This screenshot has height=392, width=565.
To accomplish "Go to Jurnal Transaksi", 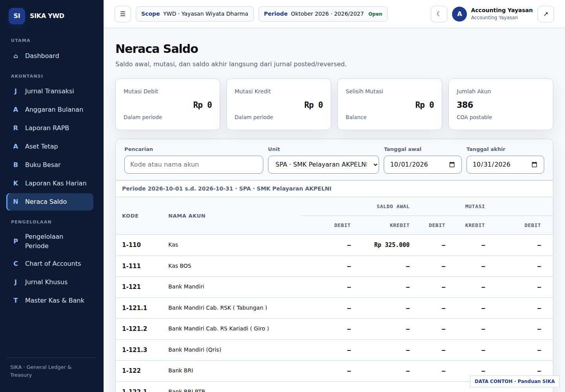I will [x=50, y=91].
